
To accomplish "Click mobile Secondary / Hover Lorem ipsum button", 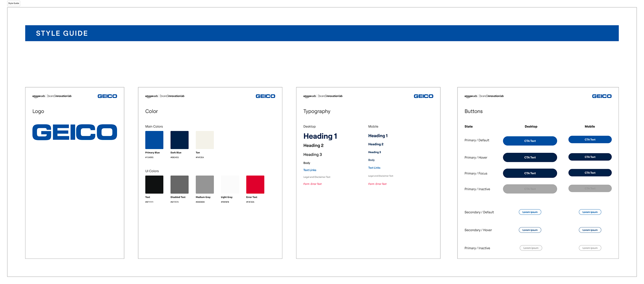I will 590,230.
